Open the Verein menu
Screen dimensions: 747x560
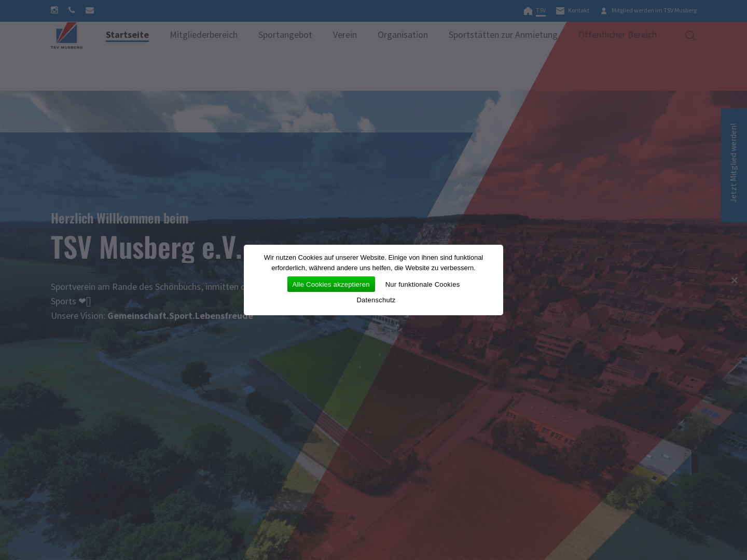click(x=345, y=35)
